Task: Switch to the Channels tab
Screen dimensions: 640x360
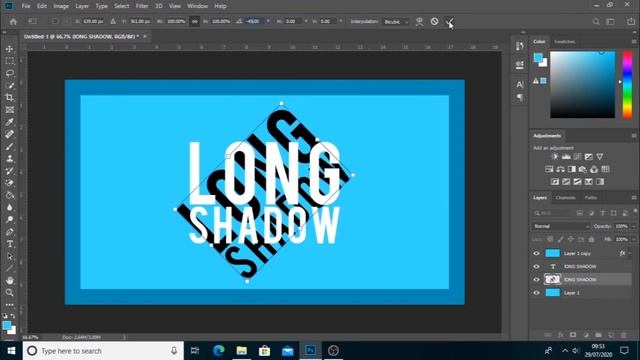Action: tap(565, 198)
